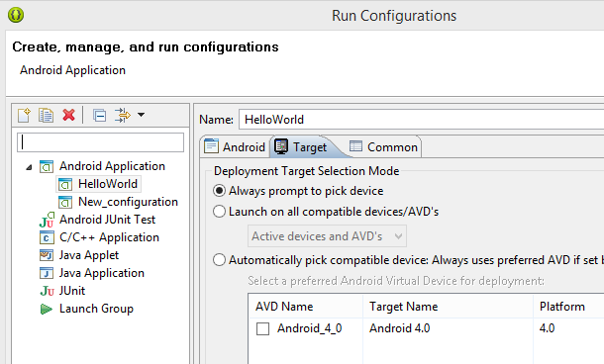Click the filter launch configurations icon
Viewport: 604px width, 364px height.
pyautogui.click(x=123, y=115)
